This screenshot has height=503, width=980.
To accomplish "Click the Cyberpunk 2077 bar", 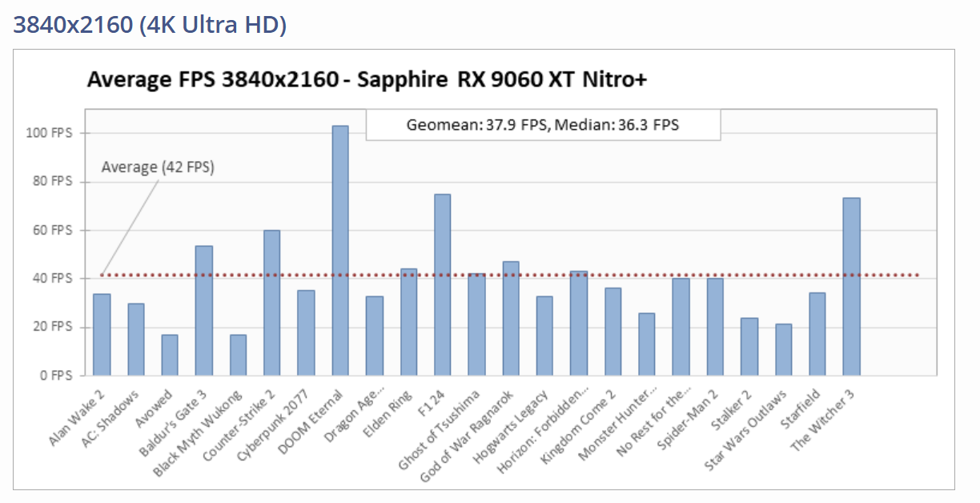I will pos(306,332).
